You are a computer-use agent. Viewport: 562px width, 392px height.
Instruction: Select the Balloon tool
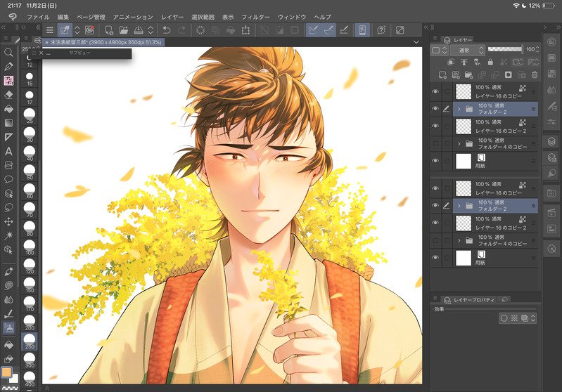(8, 179)
